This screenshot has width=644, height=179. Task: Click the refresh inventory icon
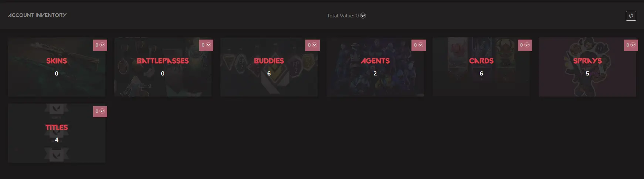(x=631, y=16)
